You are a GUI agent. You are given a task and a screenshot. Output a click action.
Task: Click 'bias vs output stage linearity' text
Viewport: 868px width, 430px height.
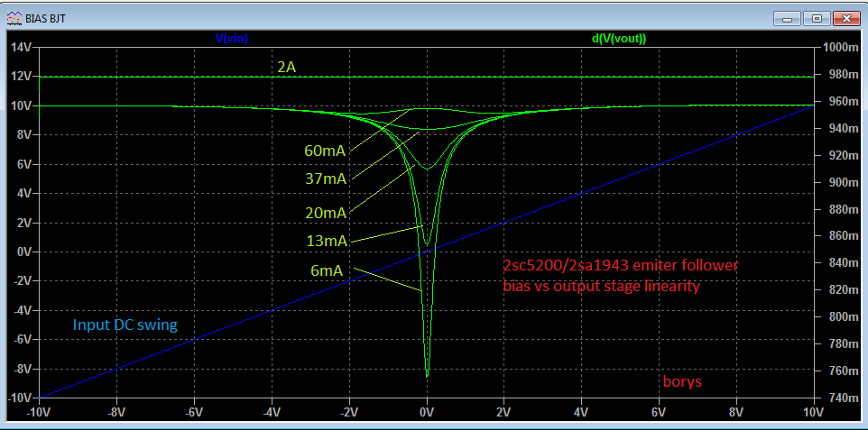click(x=601, y=286)
